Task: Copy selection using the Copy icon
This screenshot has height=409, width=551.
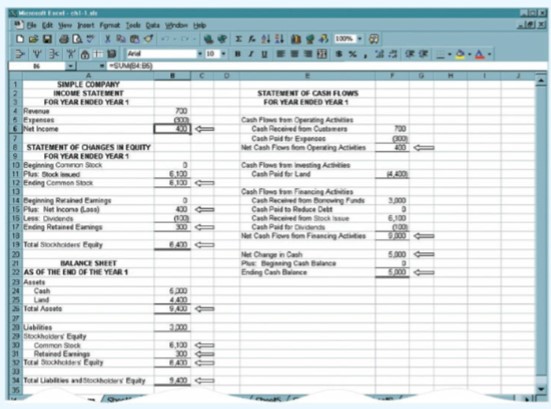Action: [x=121, y=39]
